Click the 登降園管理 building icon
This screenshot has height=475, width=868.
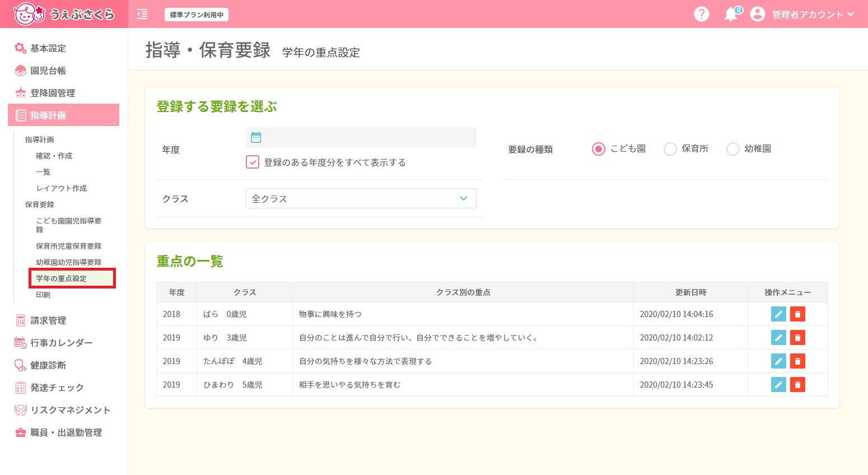[20, 93]
